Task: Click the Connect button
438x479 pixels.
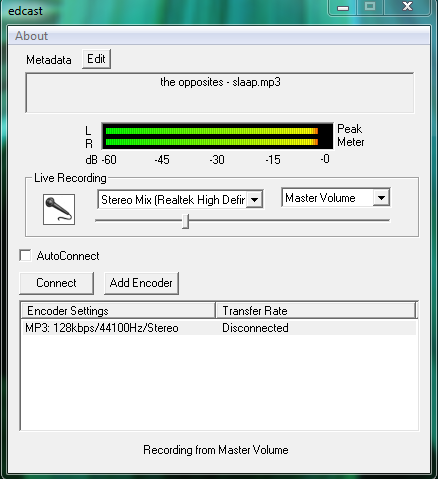Action: tap(56, 283)
